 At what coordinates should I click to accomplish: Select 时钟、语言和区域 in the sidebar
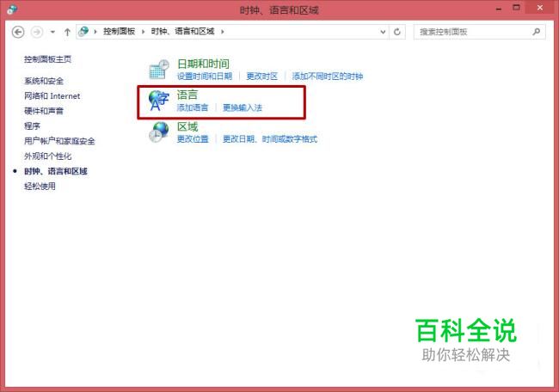[x=56, y=171]
